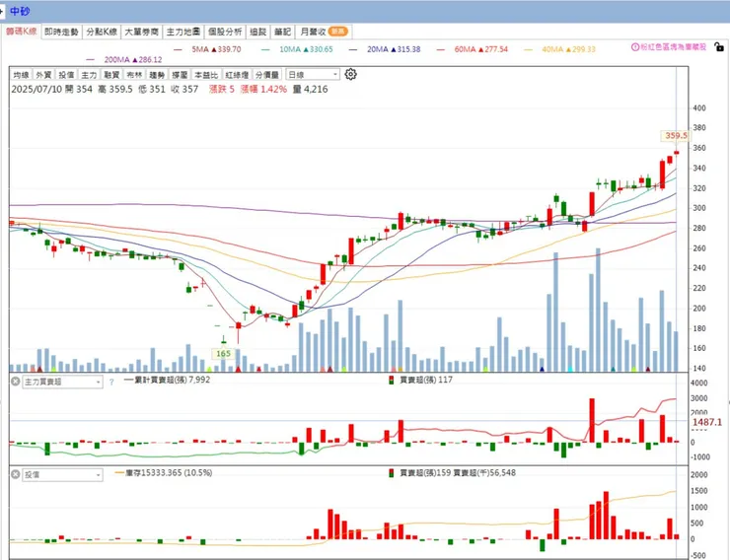Click the question mark help icon
Image resolution: width=730 pixels, height=560 pixels.
coord(111,383)
